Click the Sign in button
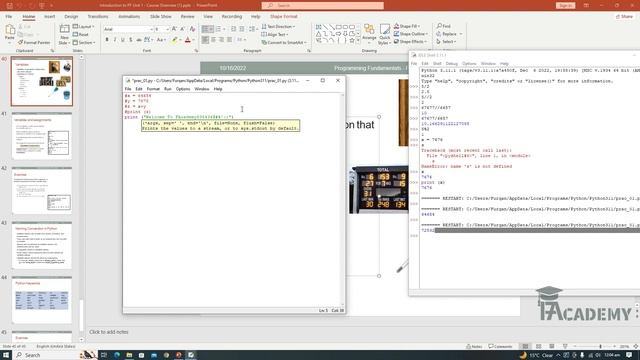640x360 pixels. (565, 5)
